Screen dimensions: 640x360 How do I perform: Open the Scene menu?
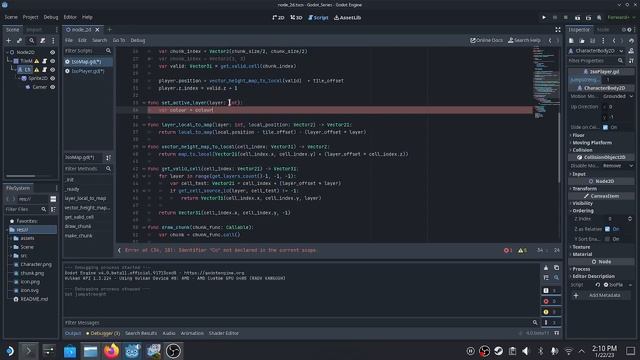11,17
